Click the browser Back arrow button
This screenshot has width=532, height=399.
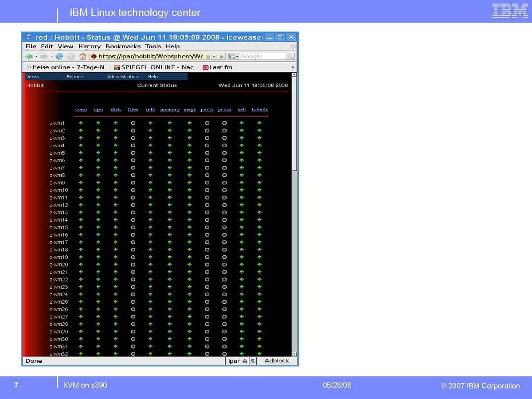(29, 56)
